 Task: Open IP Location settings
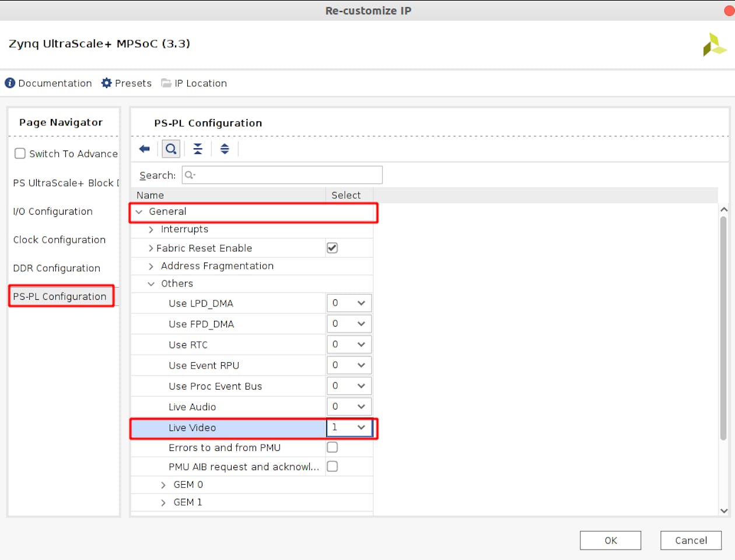(x=201, y=83)
